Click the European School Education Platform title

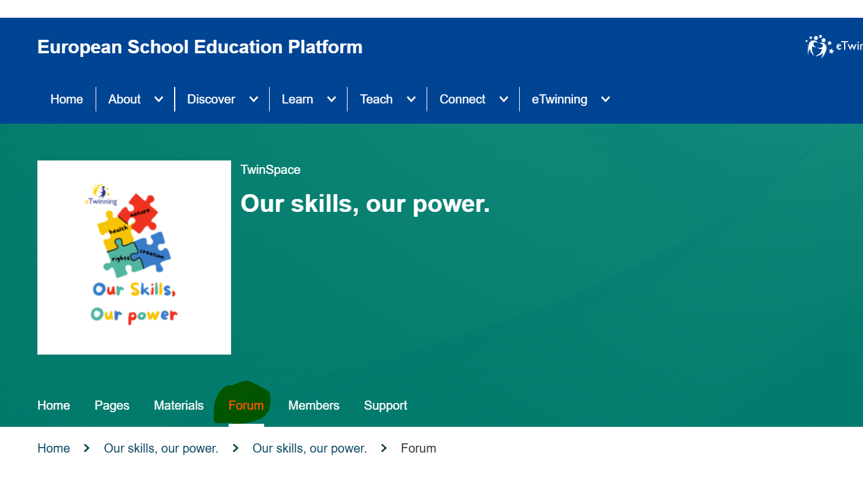click(x=200, y=47)
